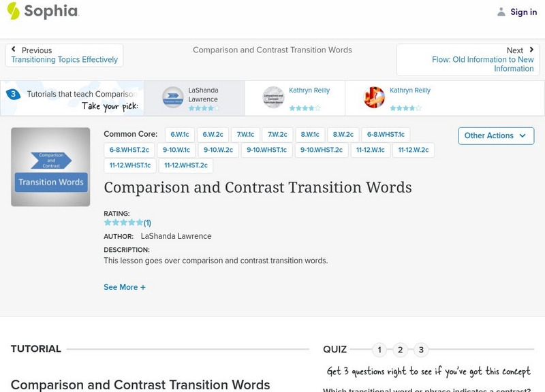Screen dimensions: 545x392
Task: Select Common Core tag 11-12.W.2c
Action: pos(414,150)
